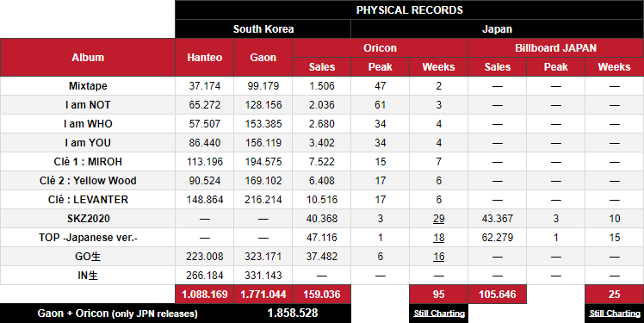Click Hanteo value 37.174 for Mixtape
Viewport: 644px width, 323px height.
(x=205, y=86)
